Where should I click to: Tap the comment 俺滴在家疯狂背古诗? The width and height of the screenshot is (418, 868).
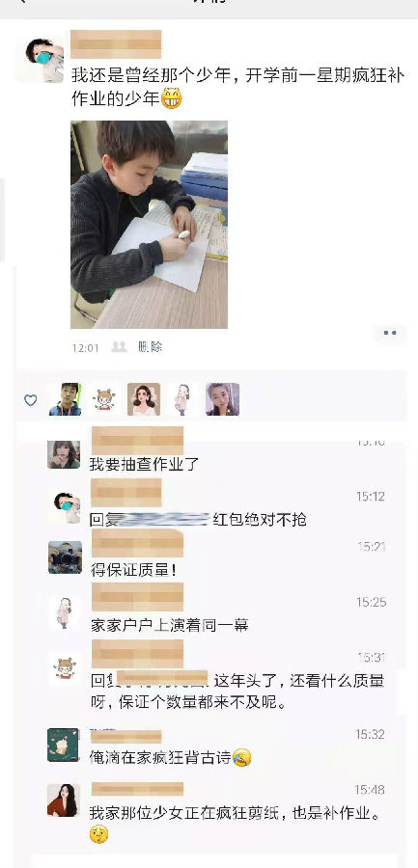pos(170,757)
